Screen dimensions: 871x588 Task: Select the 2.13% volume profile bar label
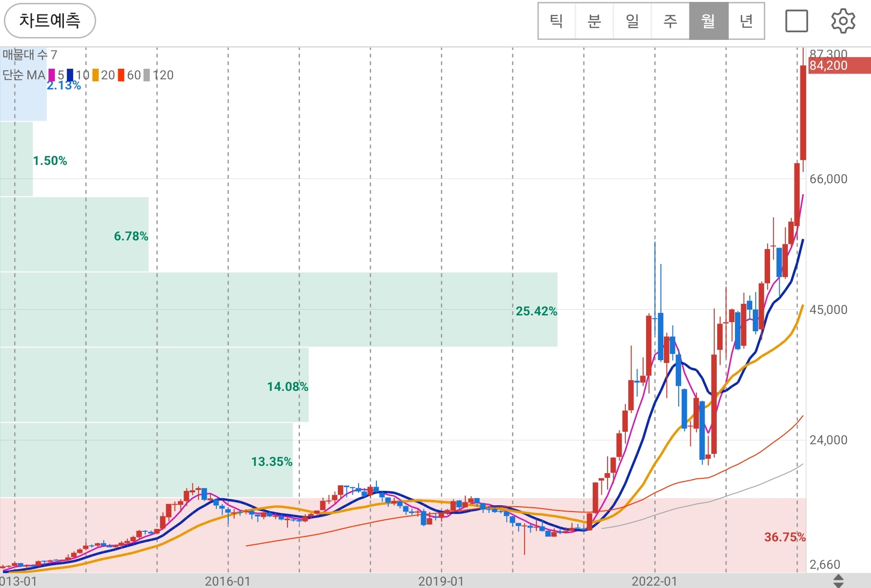coord(64,86)
